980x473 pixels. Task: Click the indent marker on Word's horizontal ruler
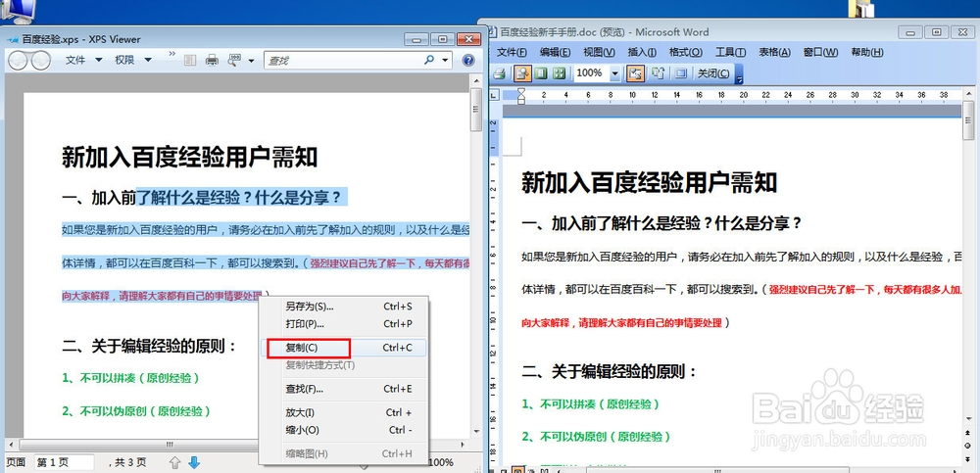(521, 96)
